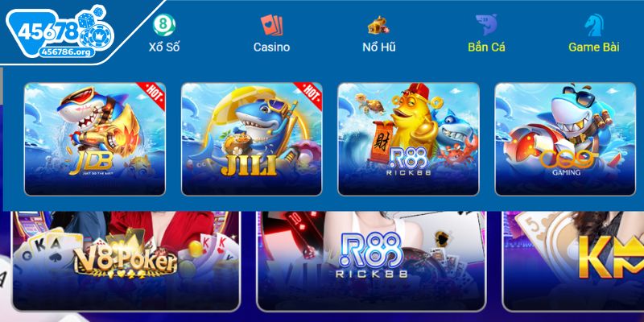Image resolution: width=644 pixels, height=322 pixels.
Task: Open the KM card game banner
Action: [x=573, y=260]
